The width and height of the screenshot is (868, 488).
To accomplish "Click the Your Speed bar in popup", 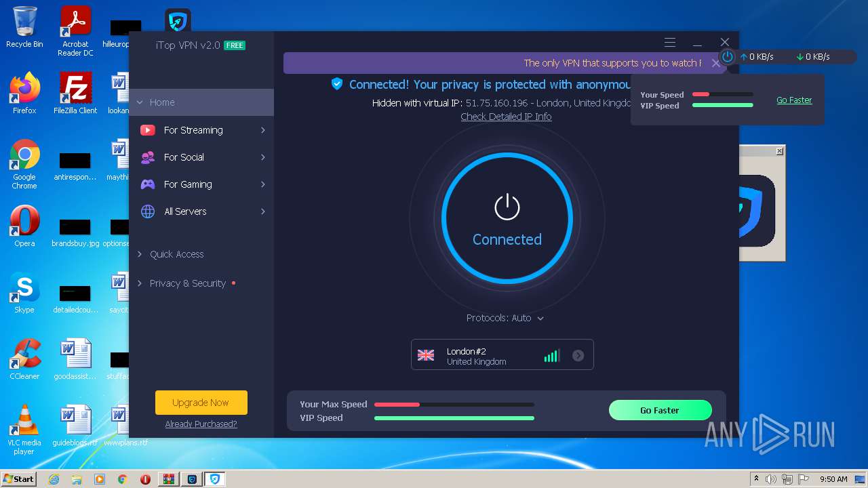I will point(723,94).
